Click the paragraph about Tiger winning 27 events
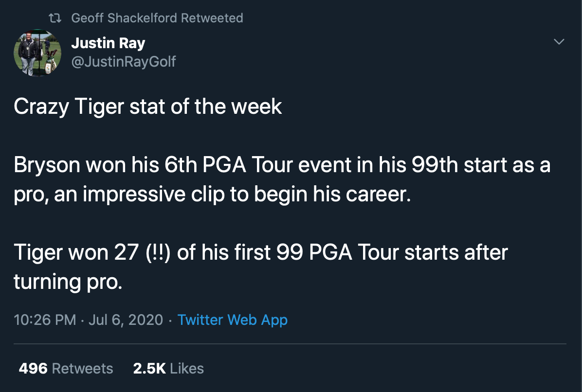Viewport: 582px width, 392px height. click(260, 267)
